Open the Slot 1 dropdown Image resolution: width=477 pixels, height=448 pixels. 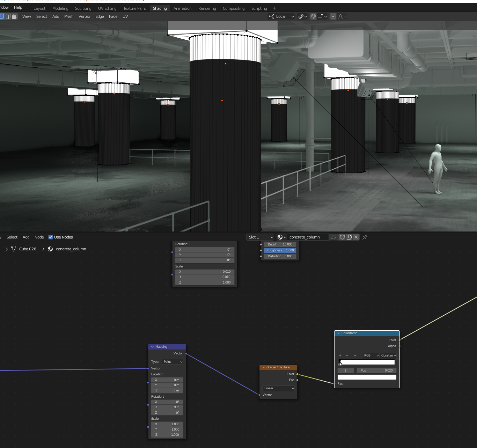coord(260,237)
